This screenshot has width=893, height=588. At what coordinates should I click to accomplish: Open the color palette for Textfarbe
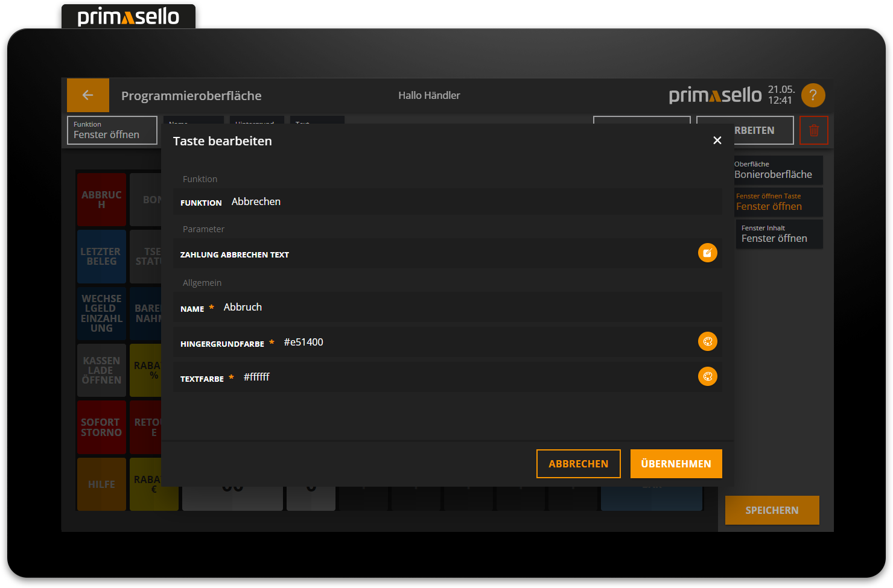tap(707, 376)
